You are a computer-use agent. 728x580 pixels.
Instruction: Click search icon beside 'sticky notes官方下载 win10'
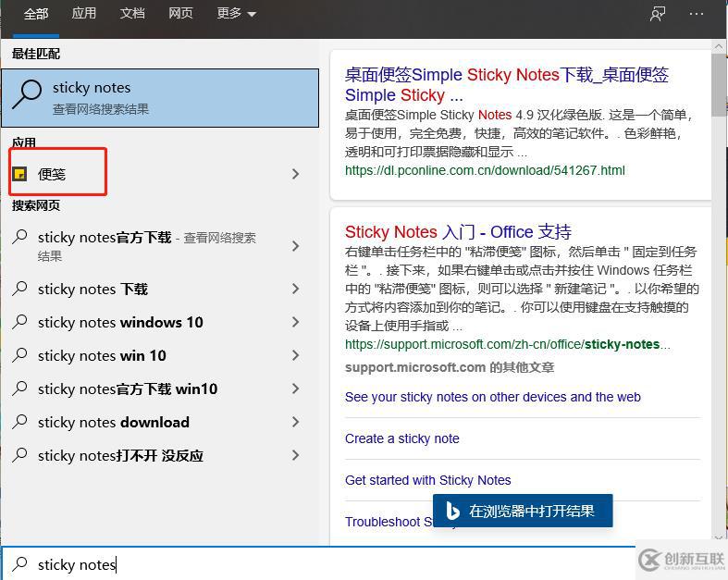19,389
